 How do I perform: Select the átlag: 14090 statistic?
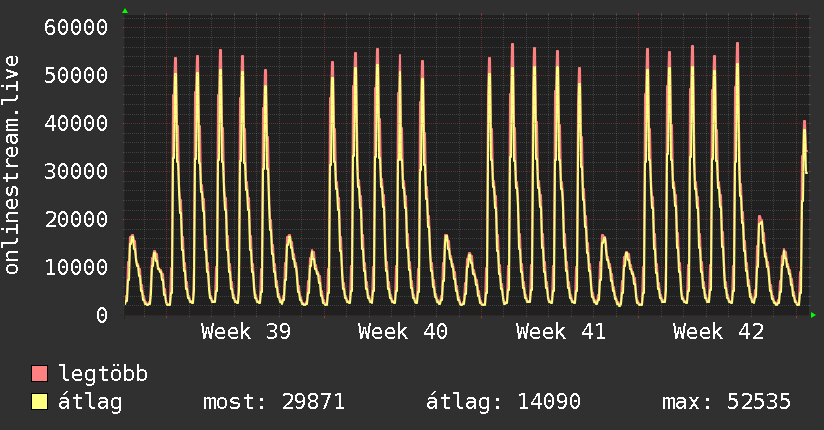503,402
